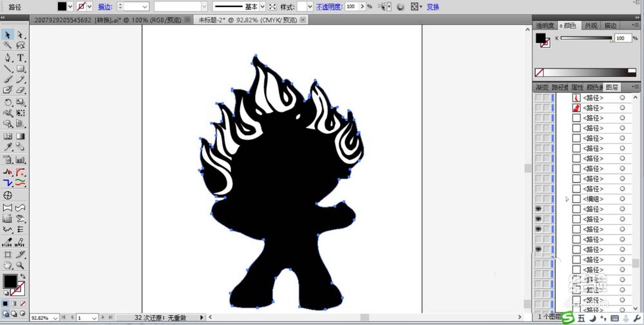Screen dimensions: 644x325
Task: Hide the path row directly below 编组
Action: pos(538,209)
